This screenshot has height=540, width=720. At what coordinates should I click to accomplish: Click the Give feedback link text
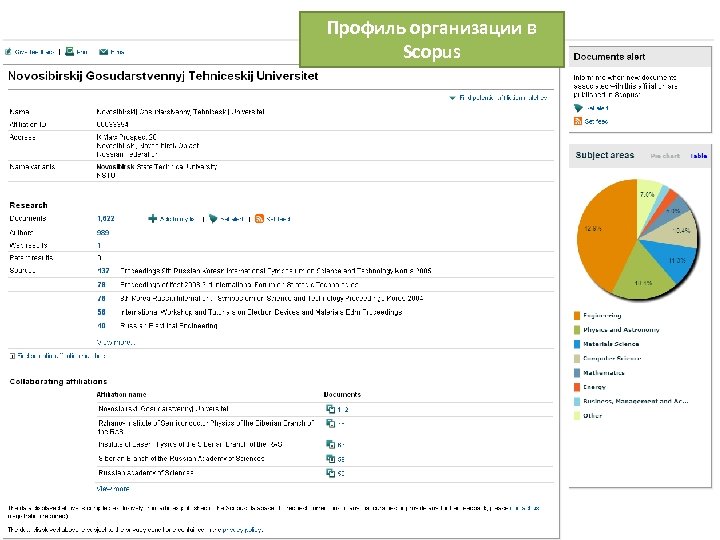pos(34,52)
